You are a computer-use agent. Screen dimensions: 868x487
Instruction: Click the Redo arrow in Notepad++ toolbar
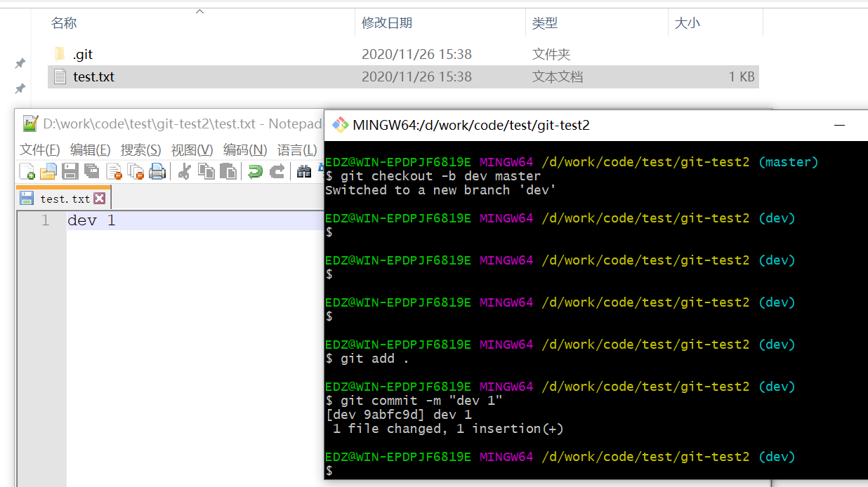pos(277,171)
